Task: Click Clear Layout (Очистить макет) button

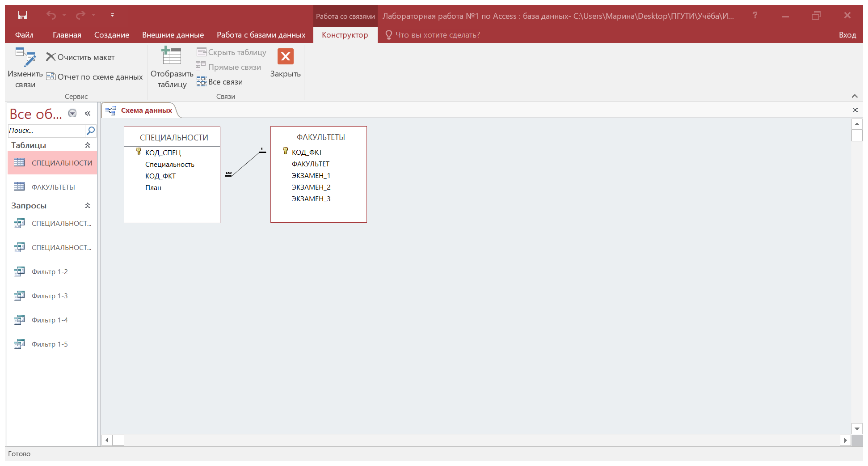Action: pos(80,57)
